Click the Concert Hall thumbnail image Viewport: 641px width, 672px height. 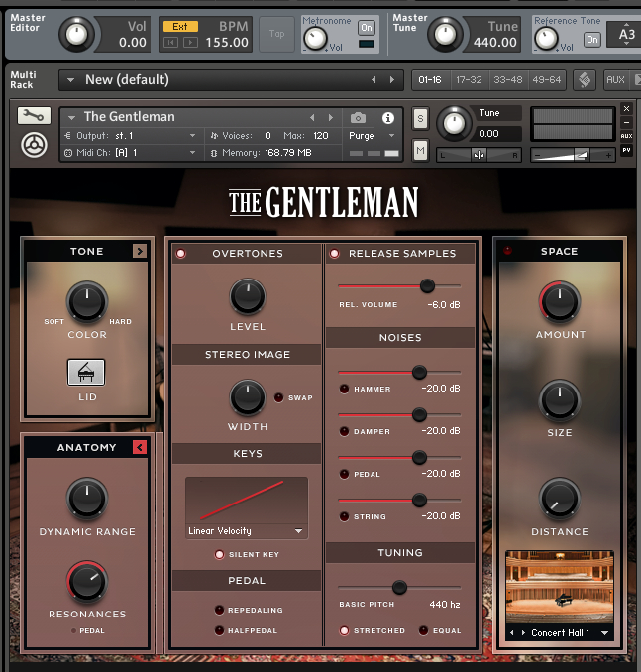tap(560, 588)
